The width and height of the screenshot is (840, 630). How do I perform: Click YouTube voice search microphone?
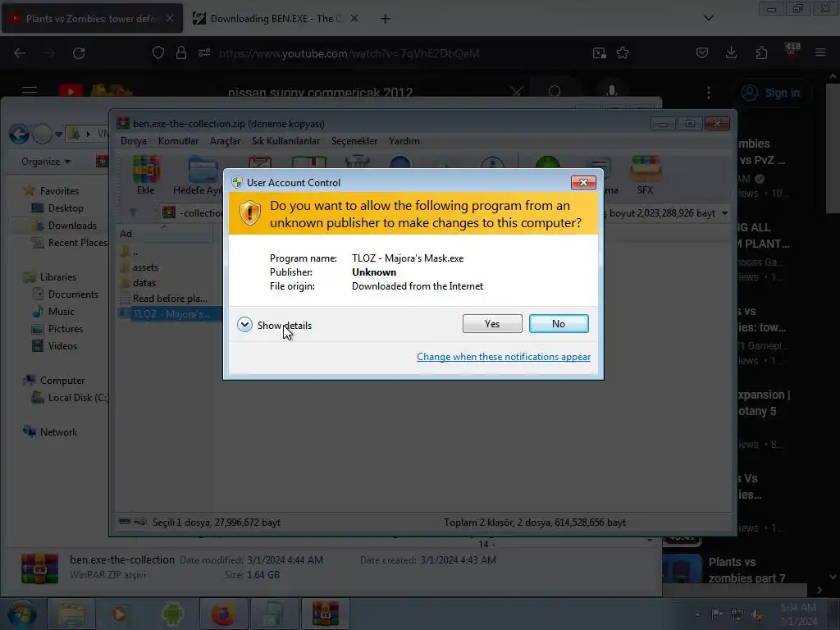[x=611, y=92]
